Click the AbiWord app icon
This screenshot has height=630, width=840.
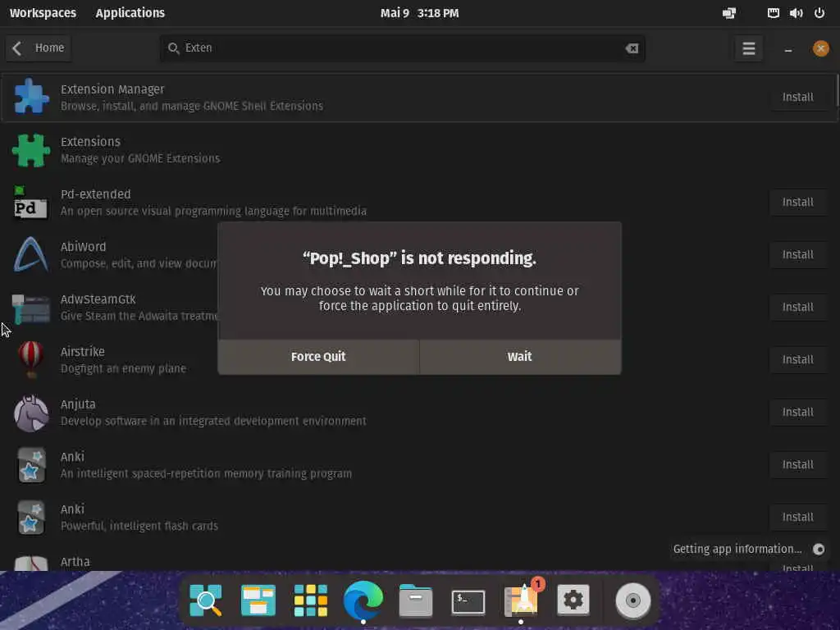[30, 254]
